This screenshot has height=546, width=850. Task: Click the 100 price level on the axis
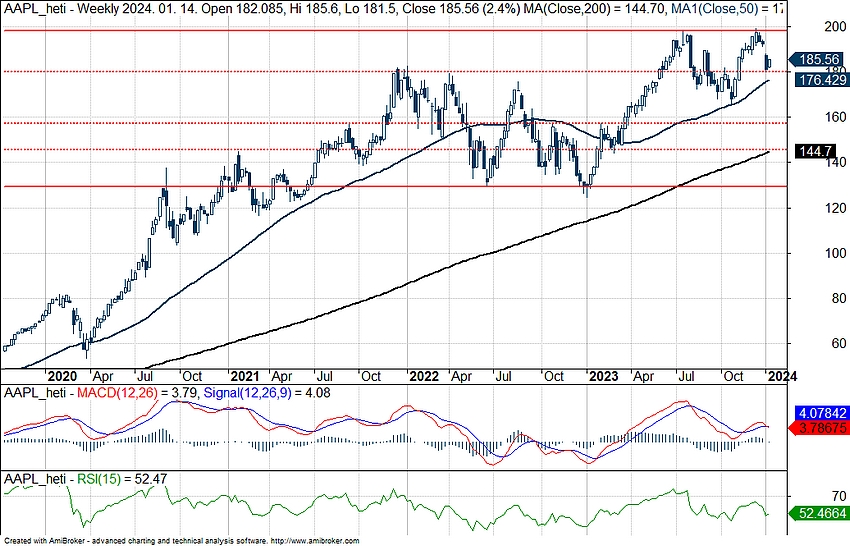click(x=834, y=253)
